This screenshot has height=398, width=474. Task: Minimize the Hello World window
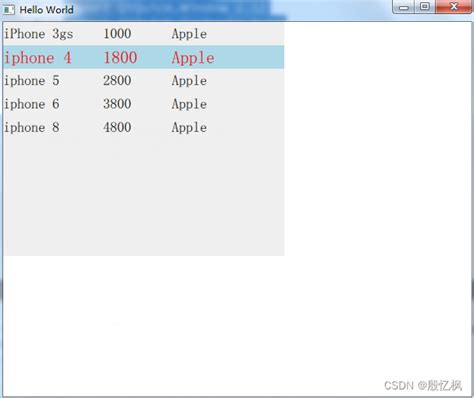click(404, 7)
